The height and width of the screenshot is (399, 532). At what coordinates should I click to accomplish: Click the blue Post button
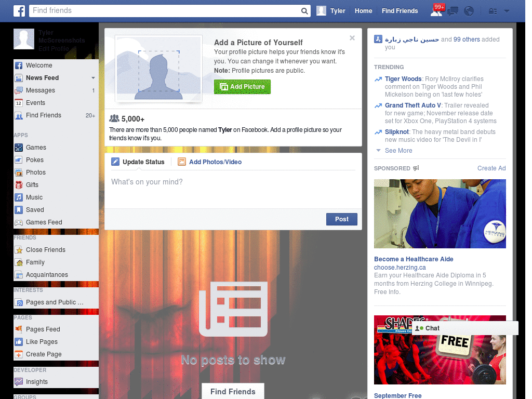[x=342, y=219]
